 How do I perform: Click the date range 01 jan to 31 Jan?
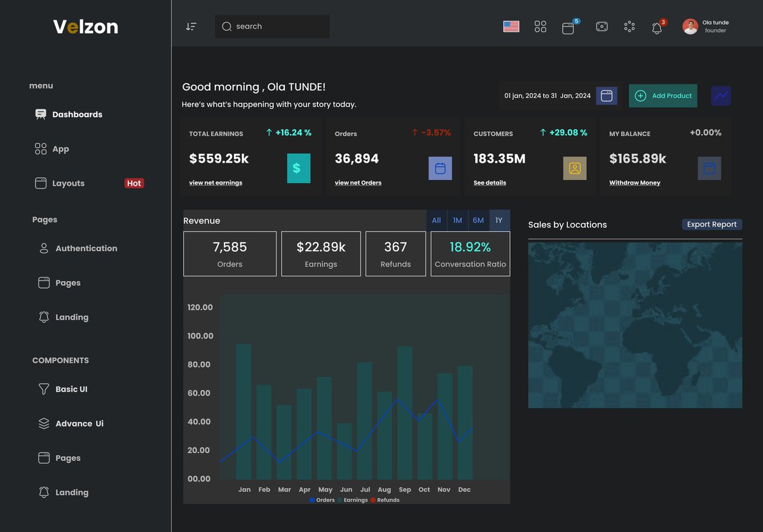tap(547, 96)
